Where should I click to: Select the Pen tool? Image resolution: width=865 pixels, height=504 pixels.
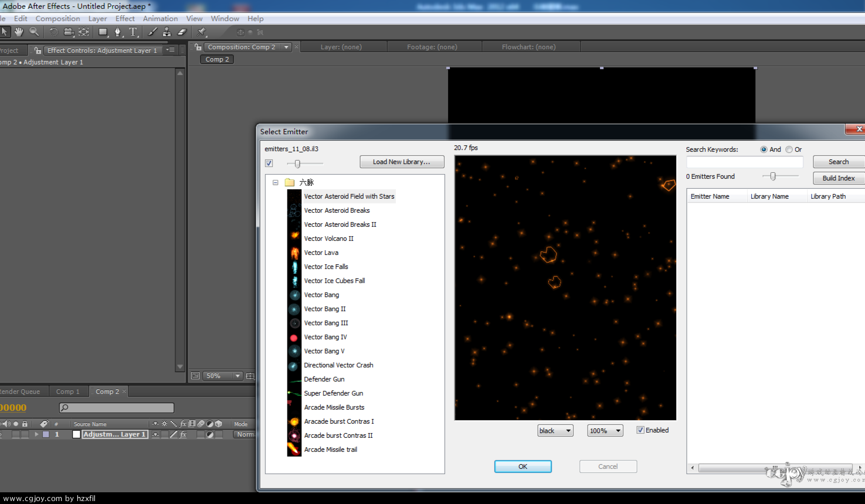pos(118,32)
